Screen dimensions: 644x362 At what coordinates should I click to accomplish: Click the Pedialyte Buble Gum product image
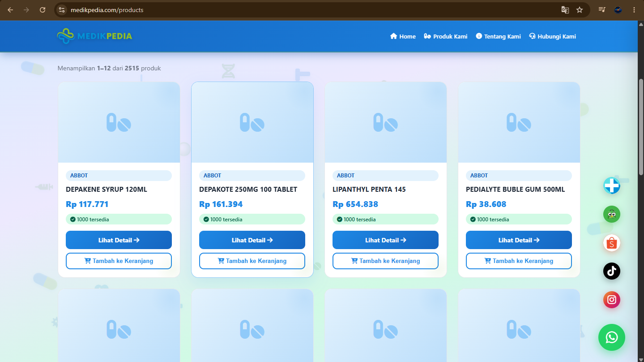[x=519, y=122]
